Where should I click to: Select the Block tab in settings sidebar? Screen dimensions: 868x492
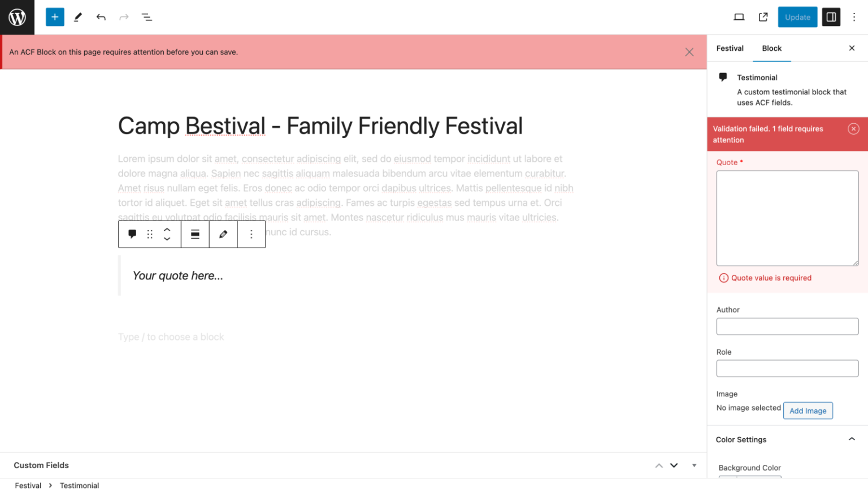pos(771,48)
